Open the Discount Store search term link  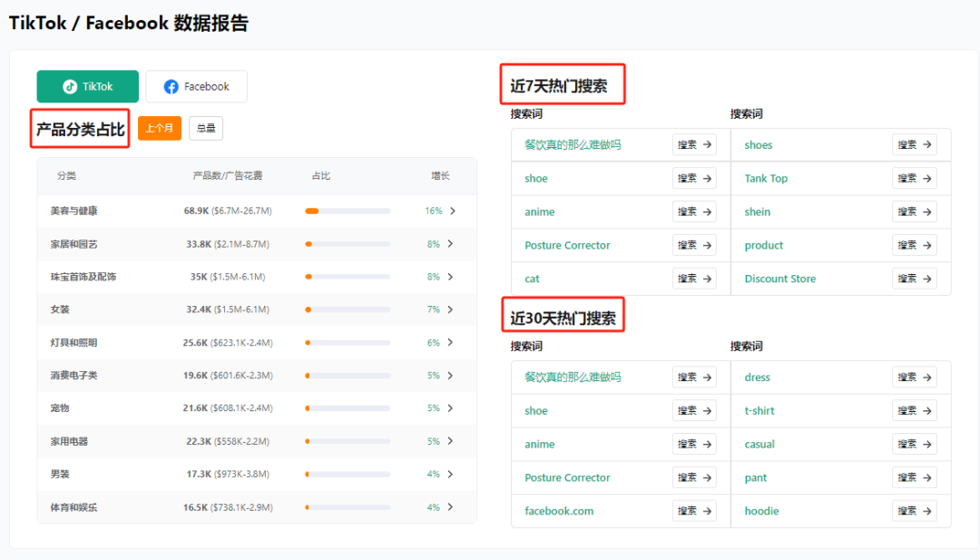click(780, 279)
